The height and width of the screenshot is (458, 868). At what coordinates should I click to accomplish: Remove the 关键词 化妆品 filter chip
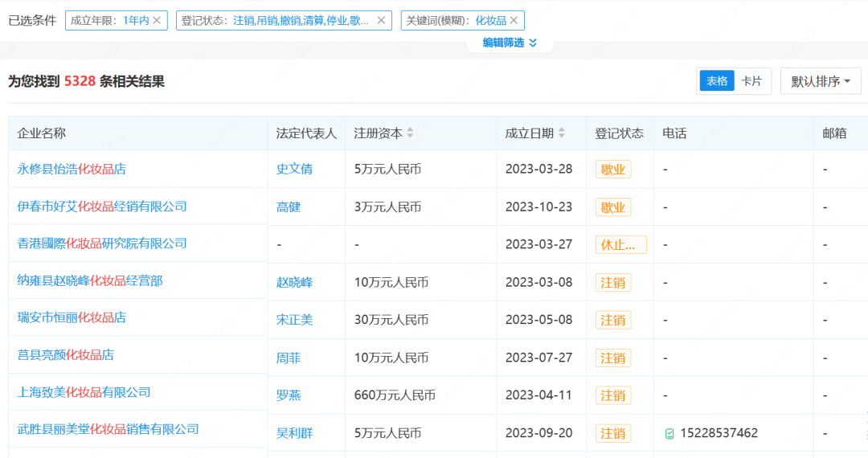(x=514, y=20)
